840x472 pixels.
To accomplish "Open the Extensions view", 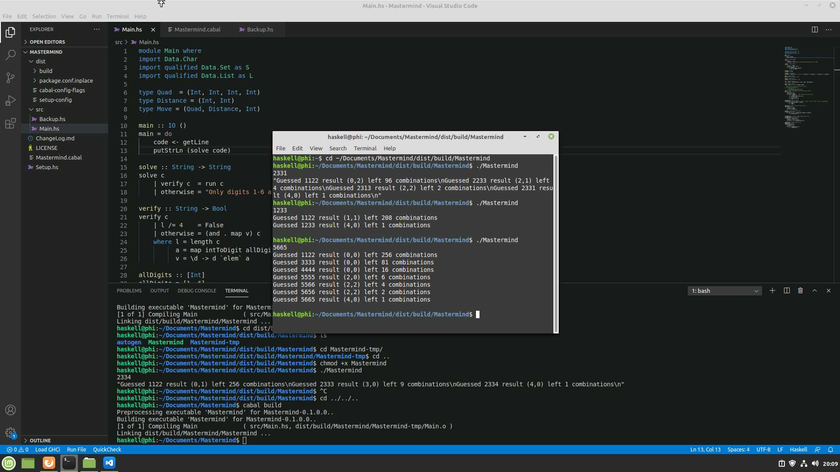I will (10, 124).
